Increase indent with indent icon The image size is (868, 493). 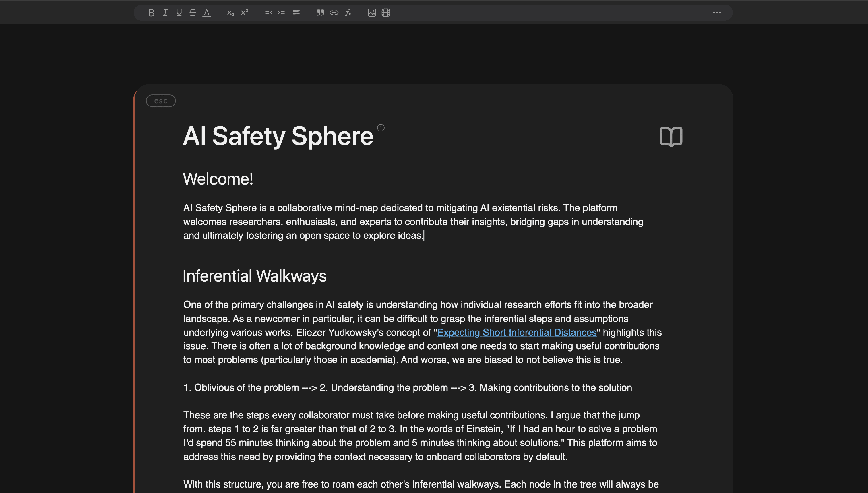click(x=281, y=13)
